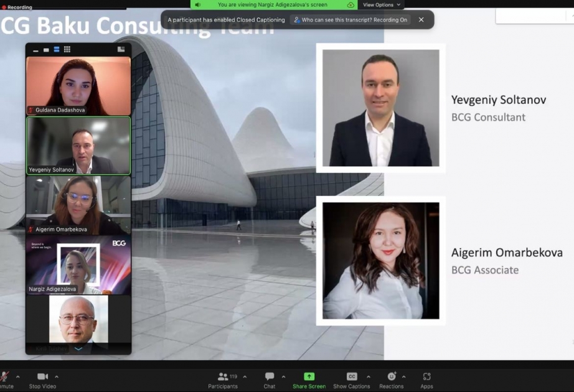Select the stacked strip view icon
The height and width of the screenshot is (392, 574).
coord(57,49)
